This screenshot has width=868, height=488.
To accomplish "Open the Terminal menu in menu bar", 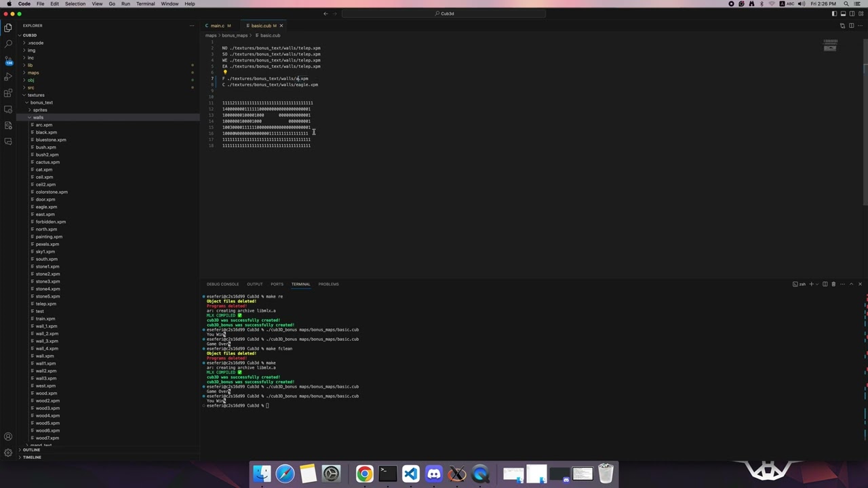I will pos(145,4).
